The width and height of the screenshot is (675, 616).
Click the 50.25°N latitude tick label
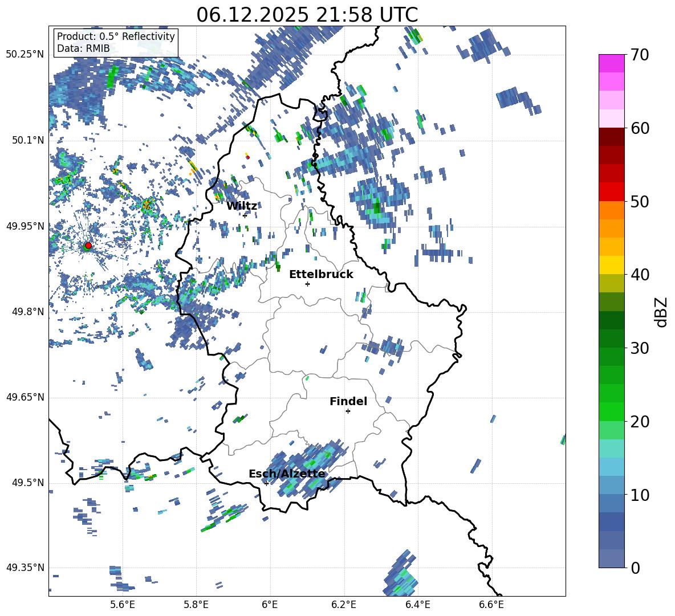click(25, 55)
